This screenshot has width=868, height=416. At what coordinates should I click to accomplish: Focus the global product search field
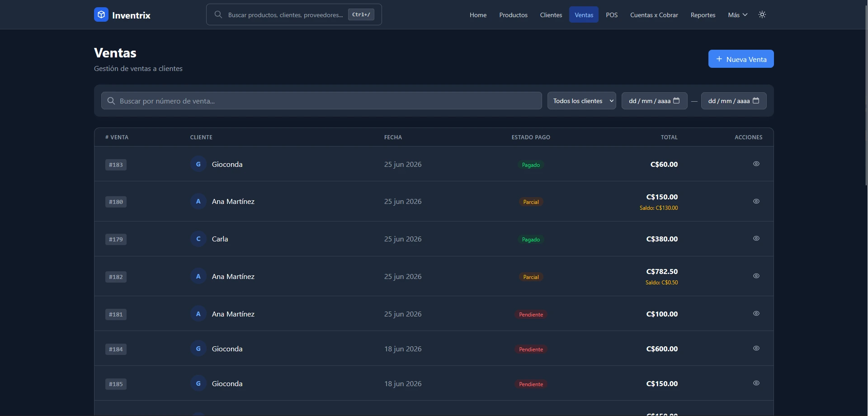[x=294, y=14]
